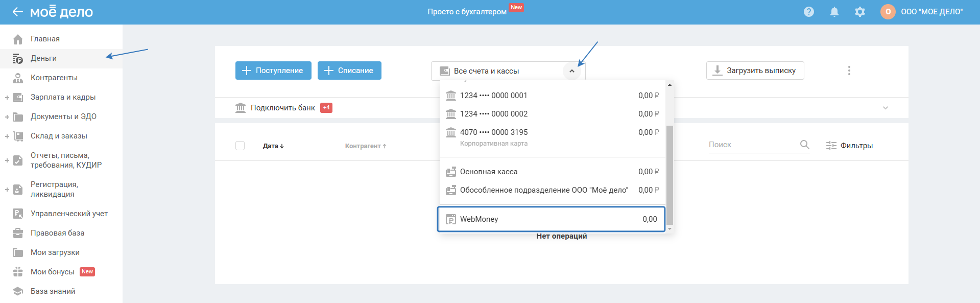The height and width of the screenshot is (303, 980).
Task: Select WebMoney account from the list
Action: point(551,219)
